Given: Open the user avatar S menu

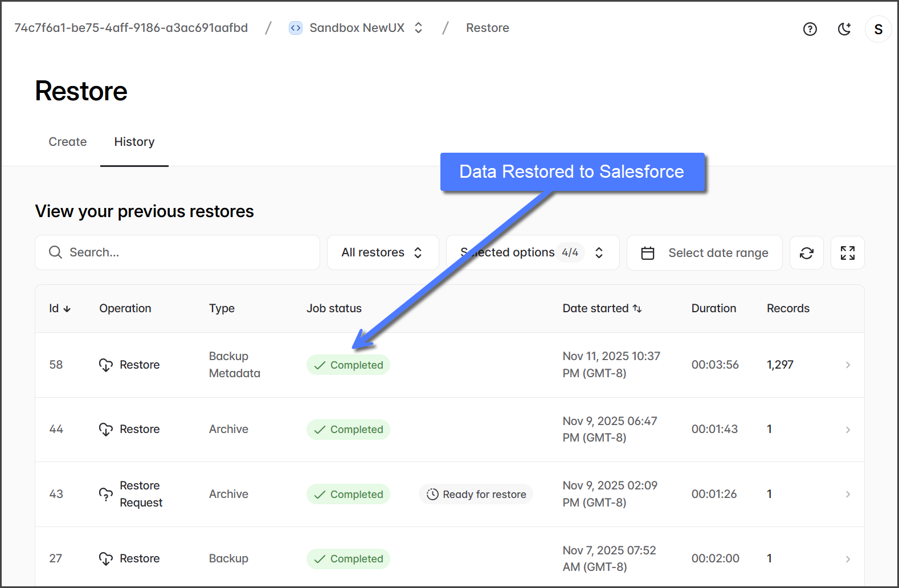Looking at the screenshot, I should (878, 29).
